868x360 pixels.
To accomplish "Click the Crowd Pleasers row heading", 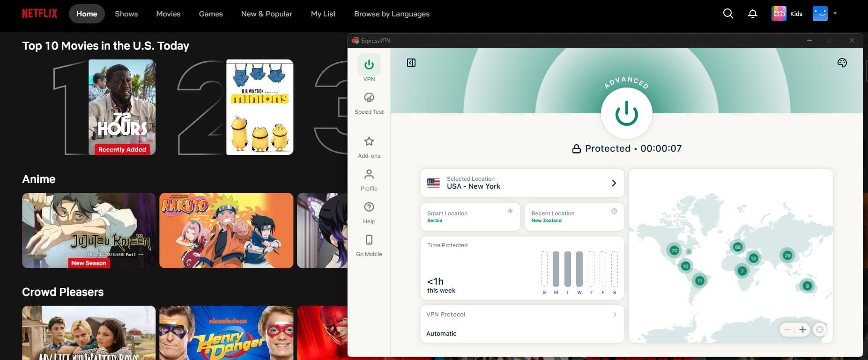I will pyautogui.click(x=63, y=292).
